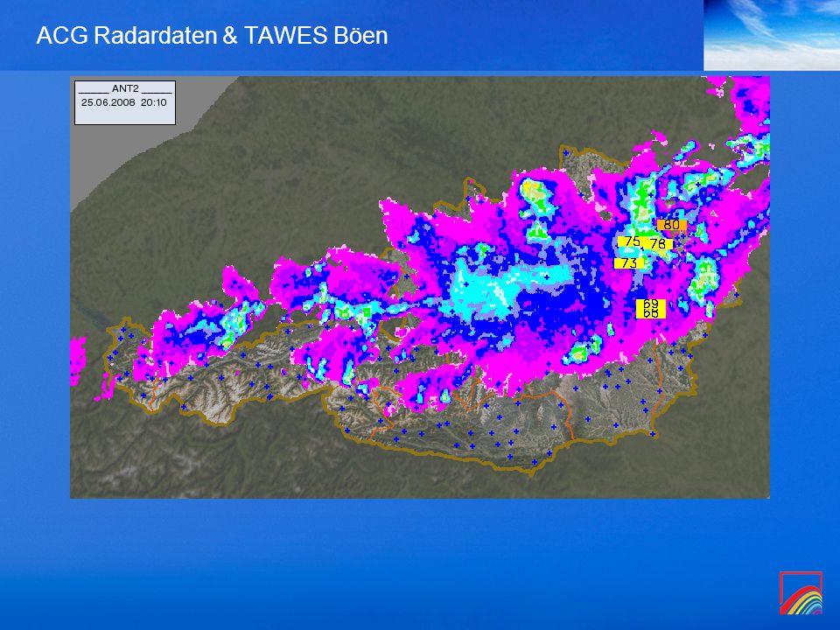Click the slide title "ACG Radardaten & TAWES Böen"
Image resolution: width=840 pixels, height=630 pixels.
coord(212,36)
